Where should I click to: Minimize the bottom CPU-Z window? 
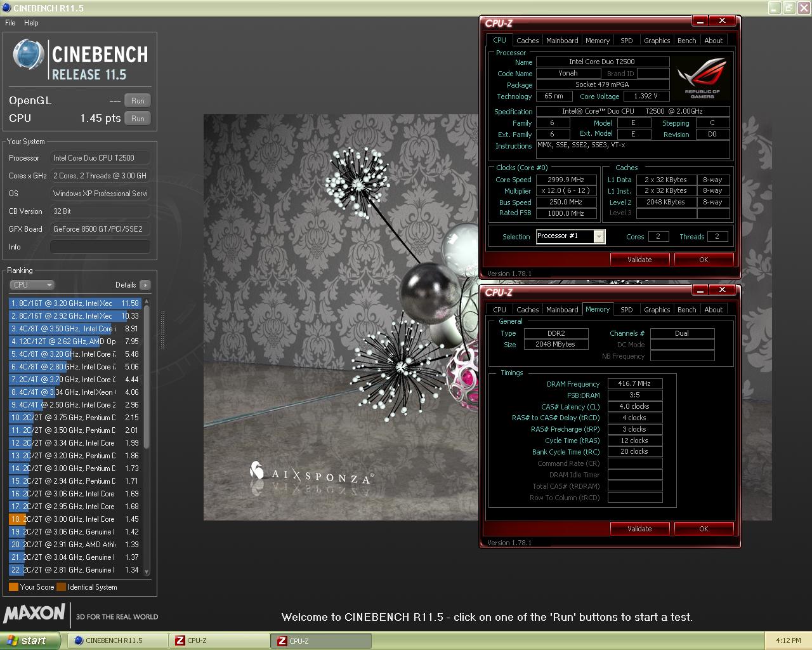point(700,290)
